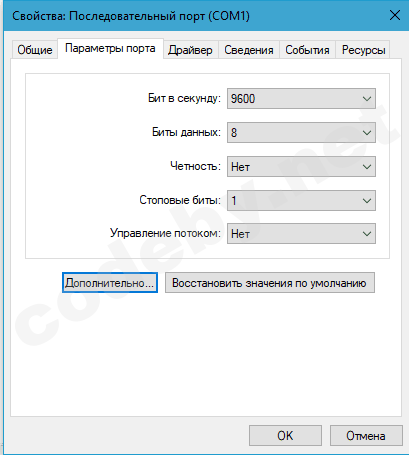The height and width of the screenshot is (455, 409).
Task: Click the Стоповые биты label
Action: click(180, 200)
